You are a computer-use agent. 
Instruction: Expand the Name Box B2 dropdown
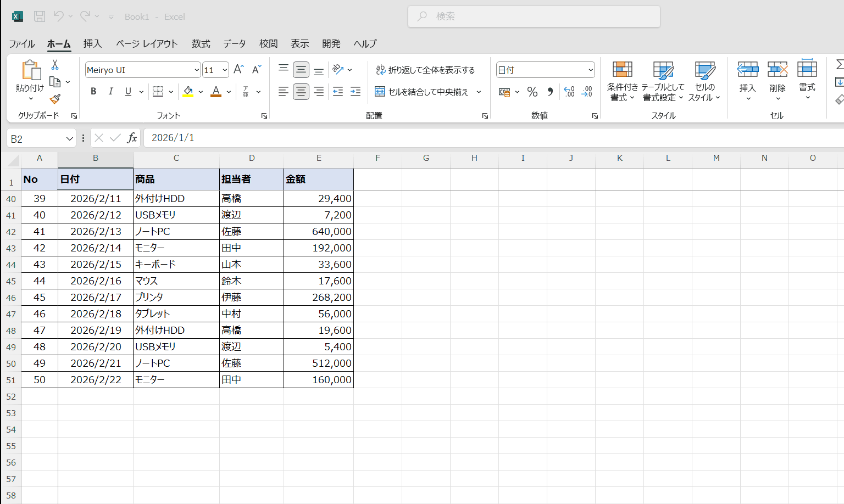pos(69,138)
